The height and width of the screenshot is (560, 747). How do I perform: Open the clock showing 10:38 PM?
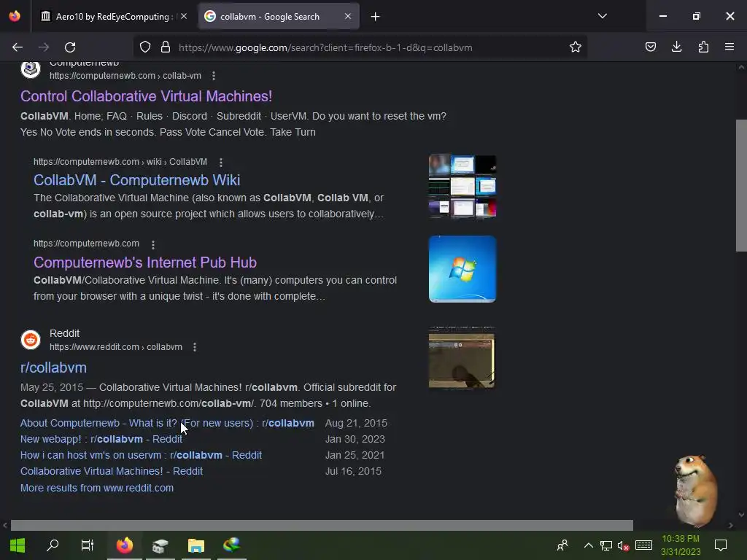coord(681,545)
